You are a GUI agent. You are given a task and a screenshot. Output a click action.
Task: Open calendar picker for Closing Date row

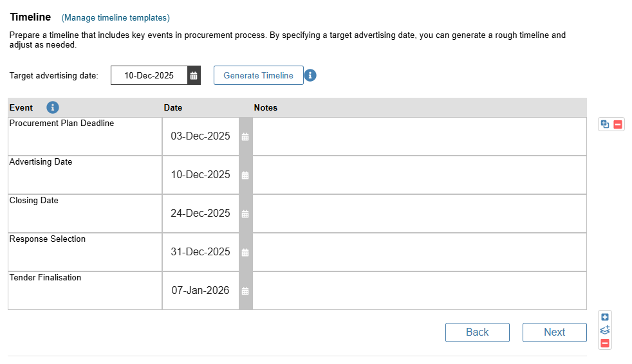pyautogui.click(x=245, y=214)
